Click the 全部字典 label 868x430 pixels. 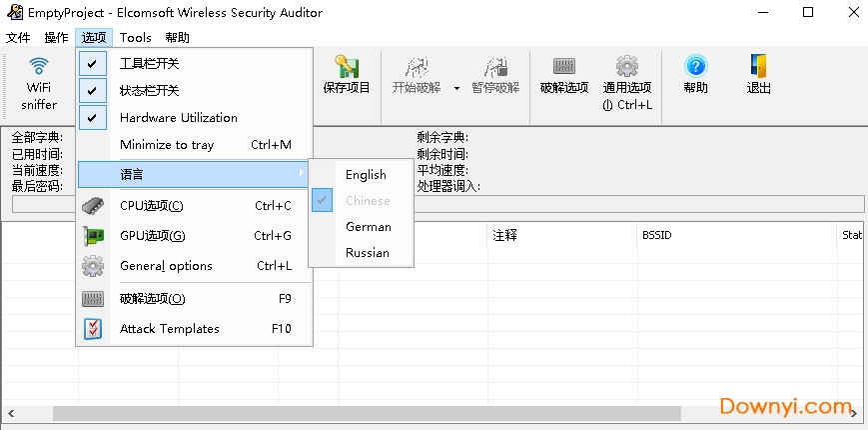37,137
